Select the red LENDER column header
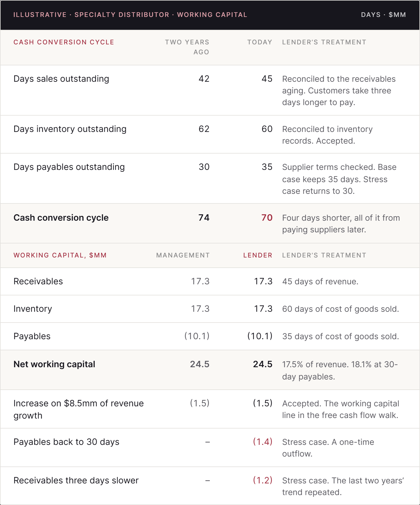The width and height of the screenshot is (420, 505). click(x=258, y=255)
